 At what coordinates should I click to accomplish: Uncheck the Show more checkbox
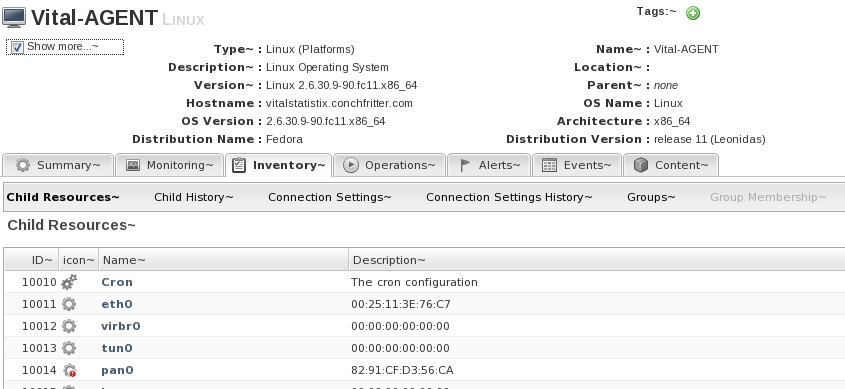[17, 47]
